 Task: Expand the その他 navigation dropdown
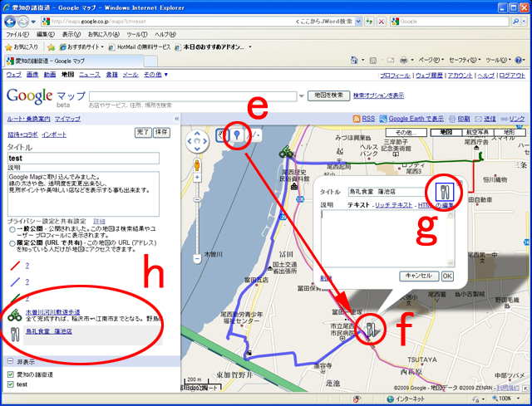point(155,75)
